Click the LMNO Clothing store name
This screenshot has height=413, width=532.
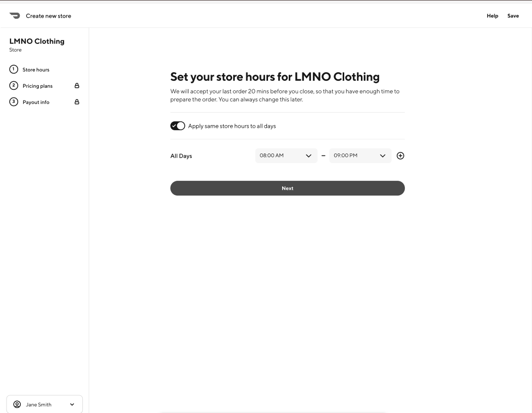click(37, 41)
